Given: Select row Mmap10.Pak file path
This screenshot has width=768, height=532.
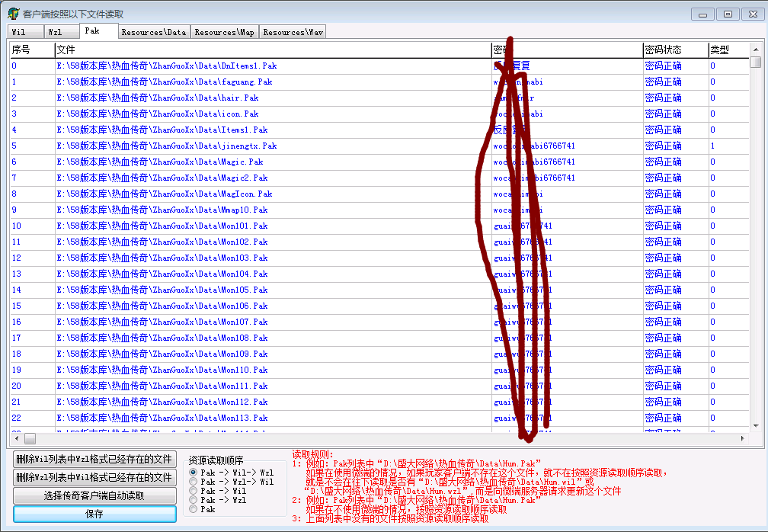Looking at the screenshot, I should point(162,210).
